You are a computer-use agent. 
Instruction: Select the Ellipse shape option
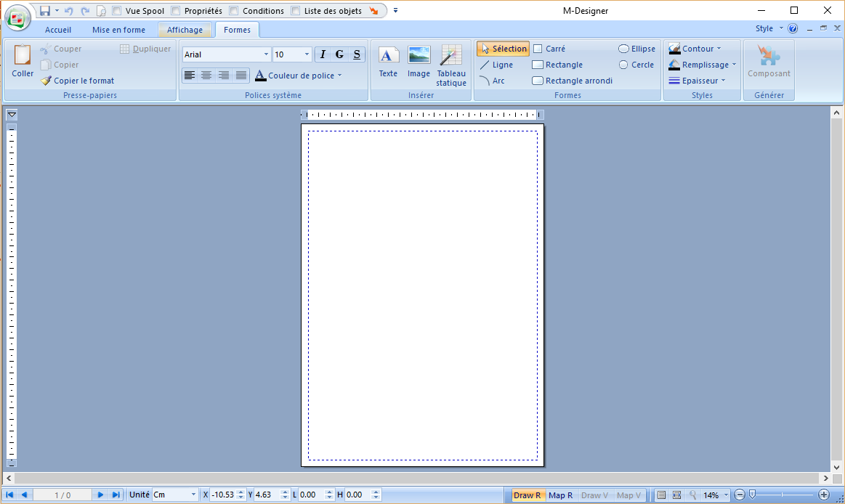pos(636,48)
